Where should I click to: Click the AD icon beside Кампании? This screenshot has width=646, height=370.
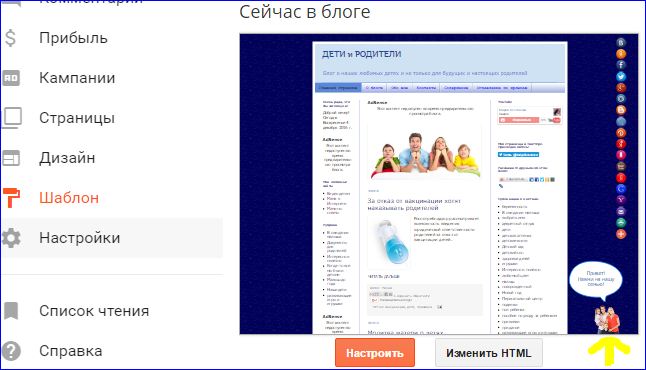(11, 78)
